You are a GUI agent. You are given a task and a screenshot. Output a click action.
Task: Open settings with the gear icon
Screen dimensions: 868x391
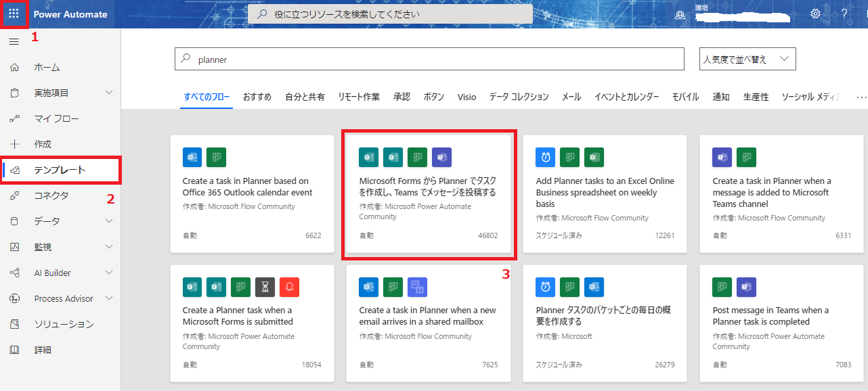816,14
